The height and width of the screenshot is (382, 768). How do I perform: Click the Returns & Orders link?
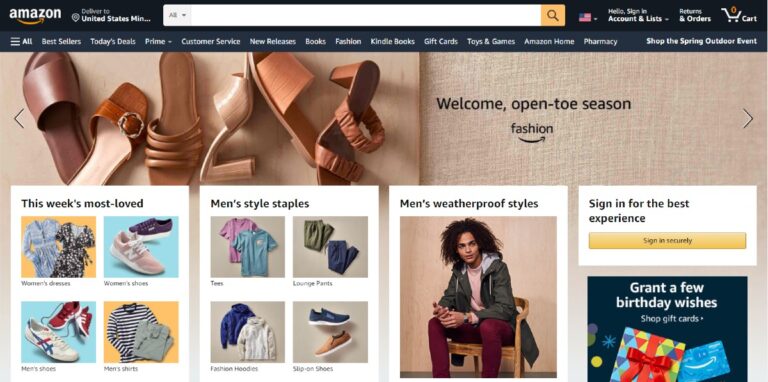tap(695, 15)
